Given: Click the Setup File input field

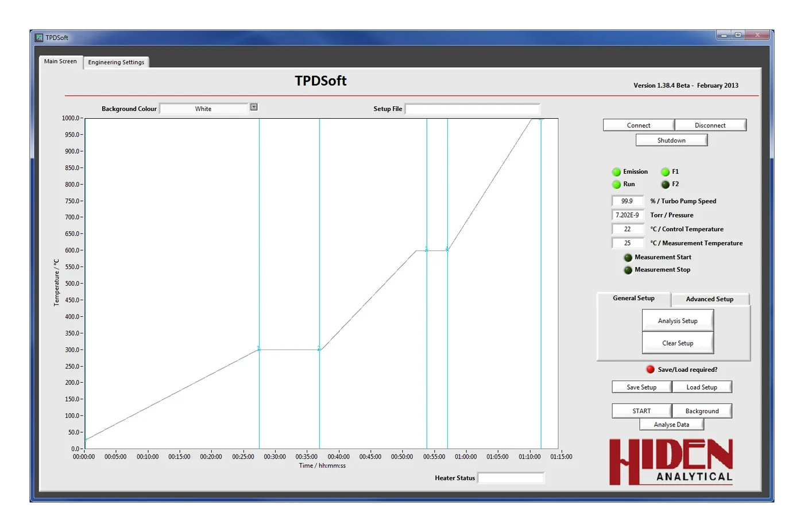Looking at the screenshot, I should (x=473, y=109).
